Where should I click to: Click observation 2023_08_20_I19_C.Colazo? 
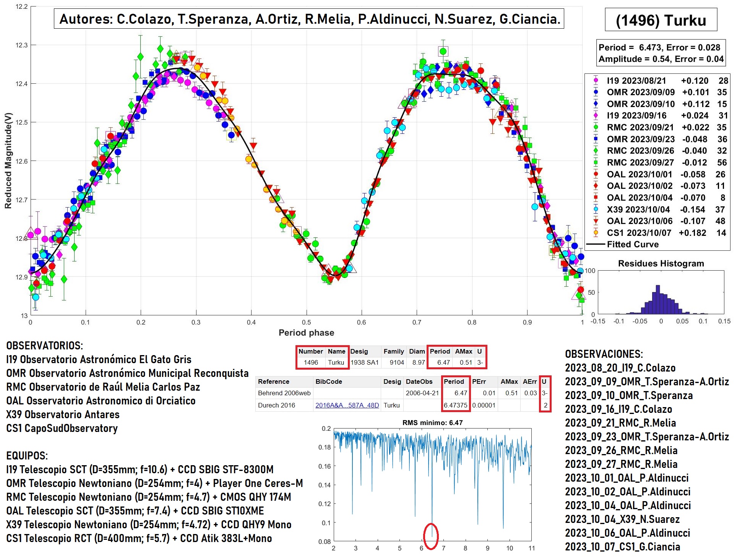620,368
